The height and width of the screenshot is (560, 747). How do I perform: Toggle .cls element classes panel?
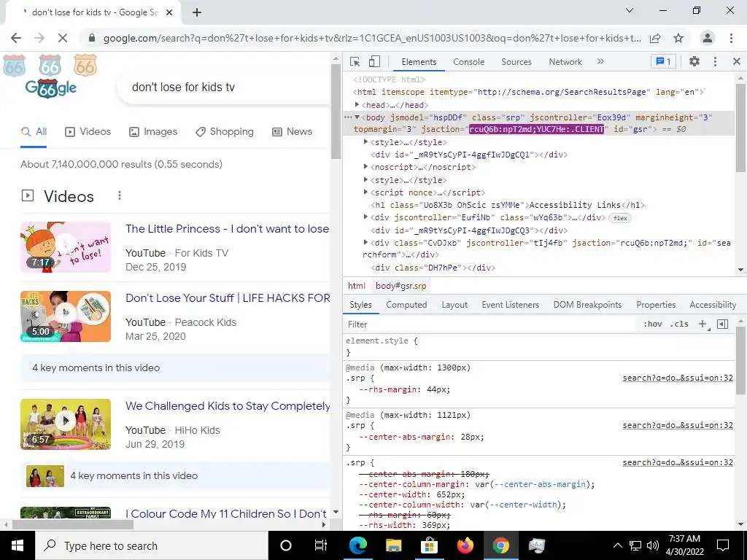679,324
